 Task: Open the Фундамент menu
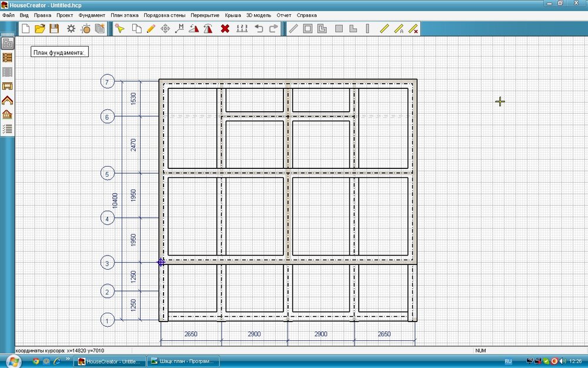92,15
